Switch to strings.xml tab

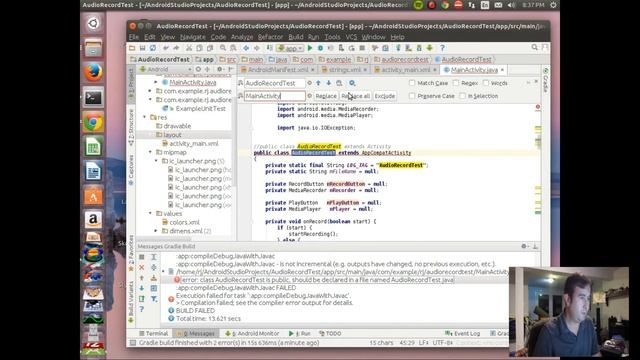pos(344,70)
